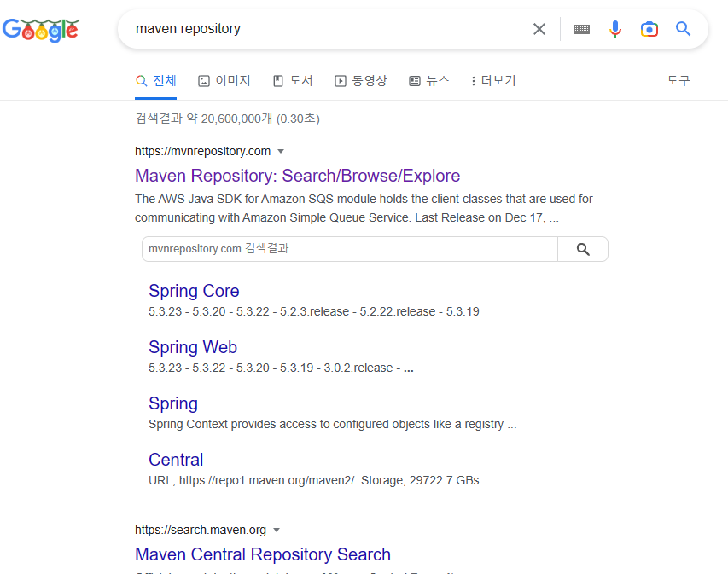Image resolution: width=728 pixels, height=574 pixels.
Task: Click the AWS Java SDK snippet text
Action: pos(364,208)
